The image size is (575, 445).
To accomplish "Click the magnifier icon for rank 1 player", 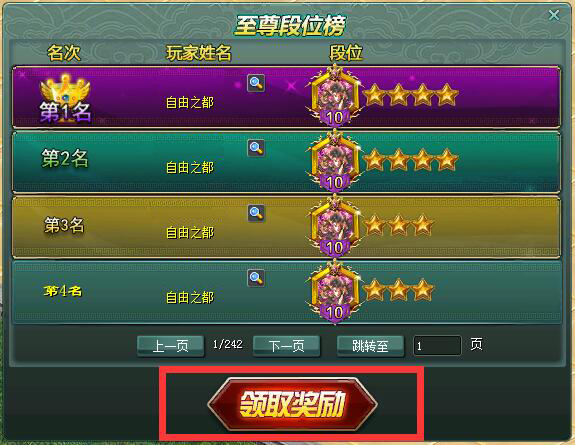I will [256, 83].
